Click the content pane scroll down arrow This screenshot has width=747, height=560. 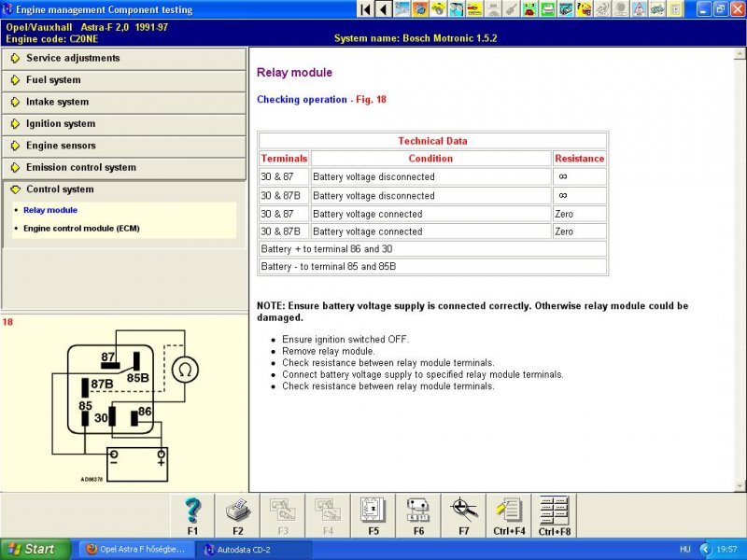(740, 485)
